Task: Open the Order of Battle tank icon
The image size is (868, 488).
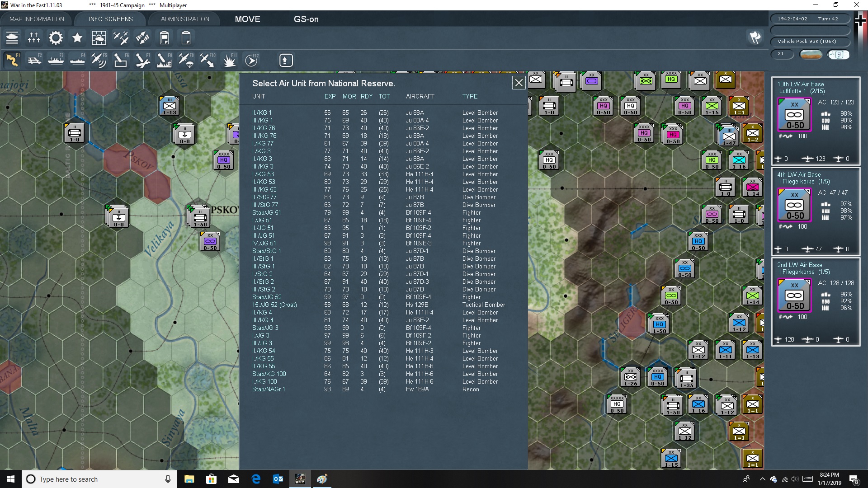Action: (x=12, y=38)
